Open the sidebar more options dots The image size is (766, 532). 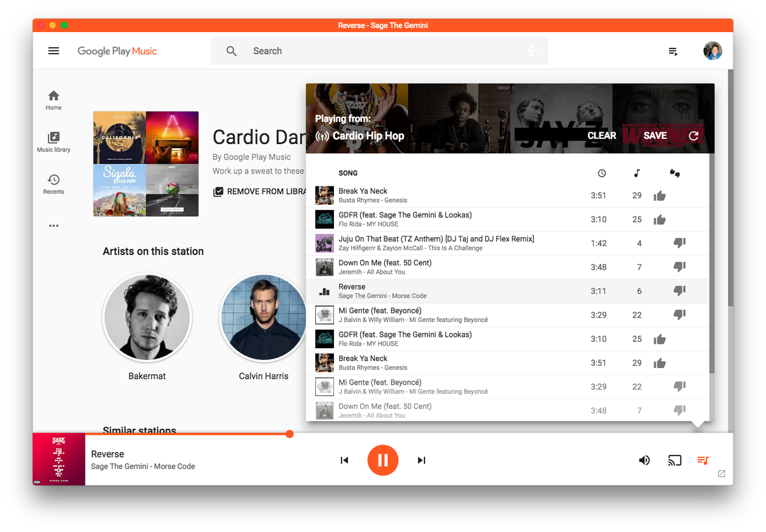(x=54, y=226)
